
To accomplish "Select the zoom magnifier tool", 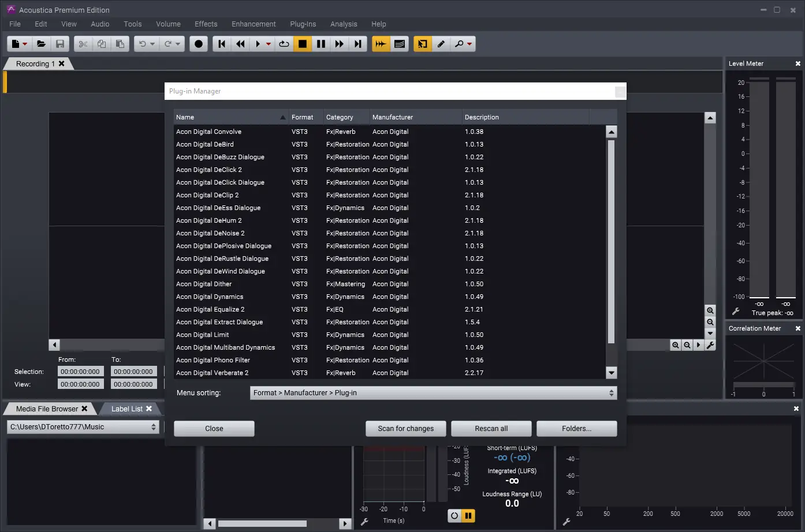I will coord(459,44).
